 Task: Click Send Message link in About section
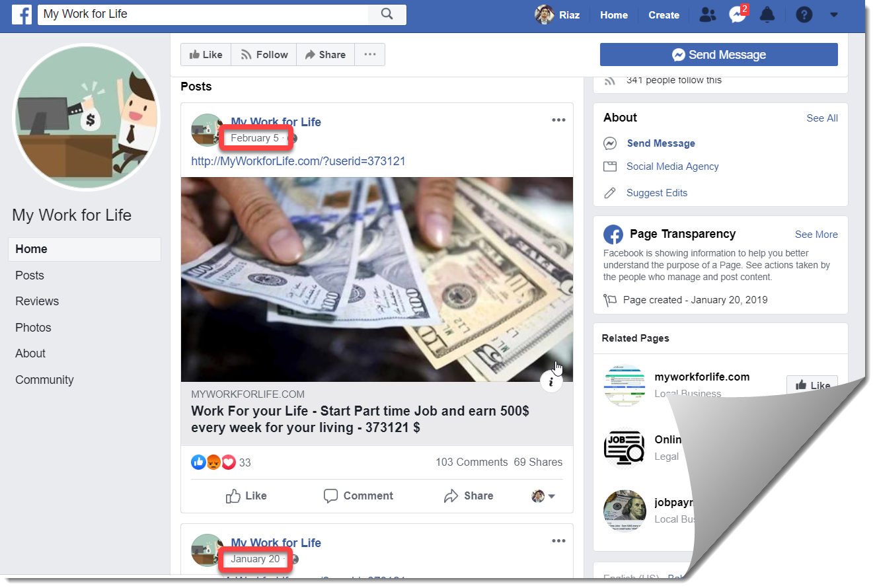tap(661, 143)
